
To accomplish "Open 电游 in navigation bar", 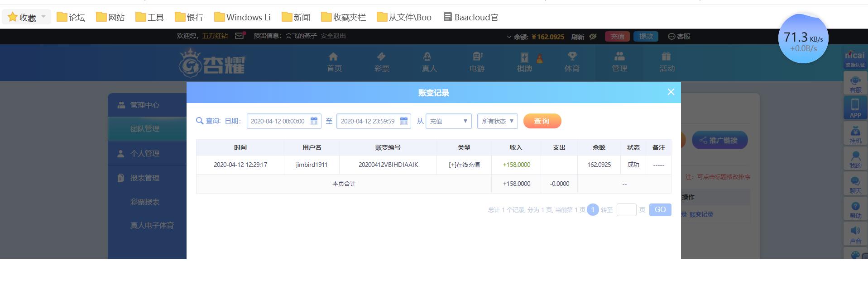I will click(x=477, y=62).
